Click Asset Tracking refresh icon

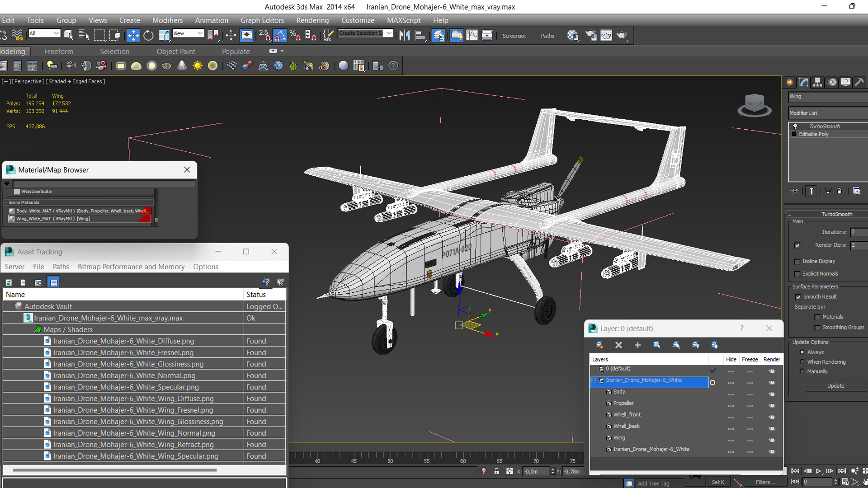point(9,282)
